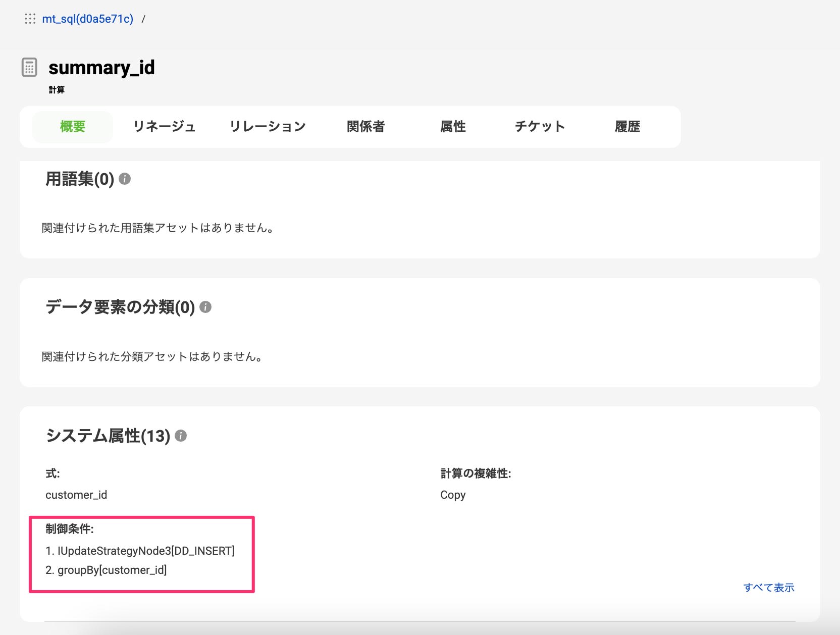Image resolution: width=840 pixels, height=635 pixels.
Task: Go to the 関係者 tab
Action: coord(366,127)
